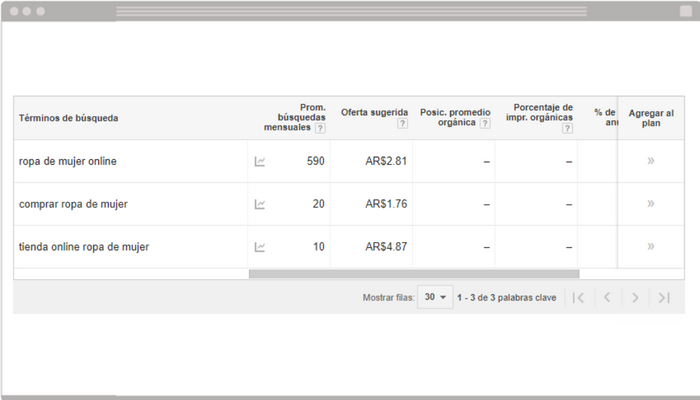Click the browser window address bar
Screen dimensions: 700x400
351,11
